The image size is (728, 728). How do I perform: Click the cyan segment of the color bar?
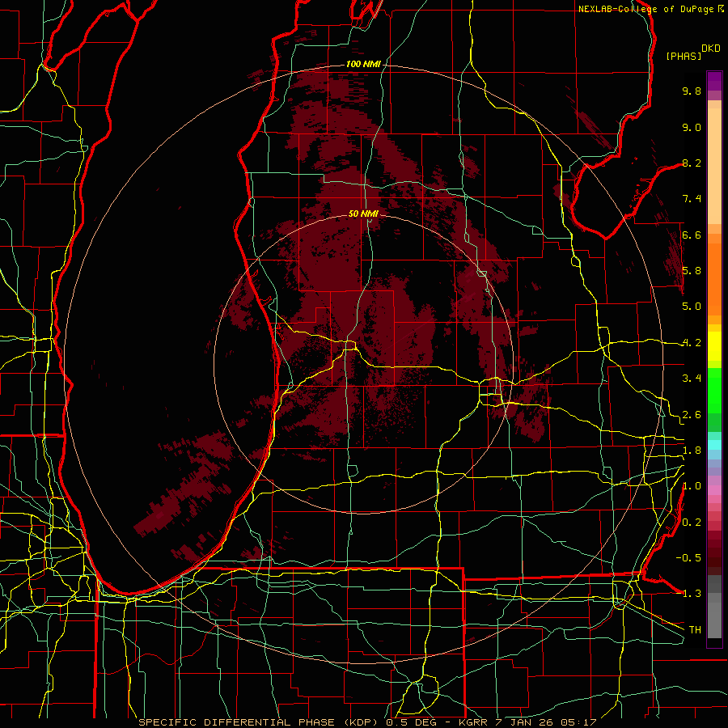(x=714, y=444)
